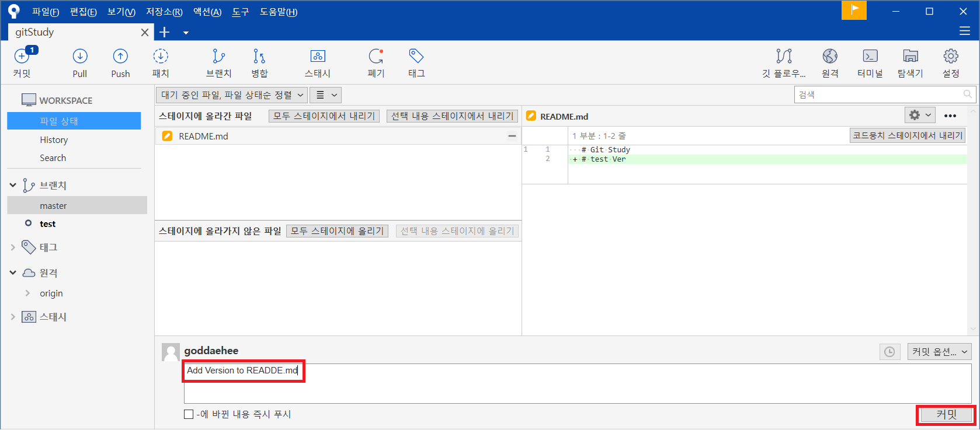Open the Actions (액션) menu
This screenshot has height=430, width=980.
coord(207,12)
